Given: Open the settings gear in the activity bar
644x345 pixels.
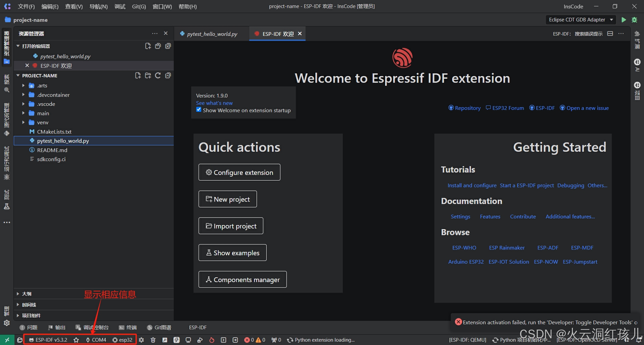Looking at the screenshot, I should [7, 323].
